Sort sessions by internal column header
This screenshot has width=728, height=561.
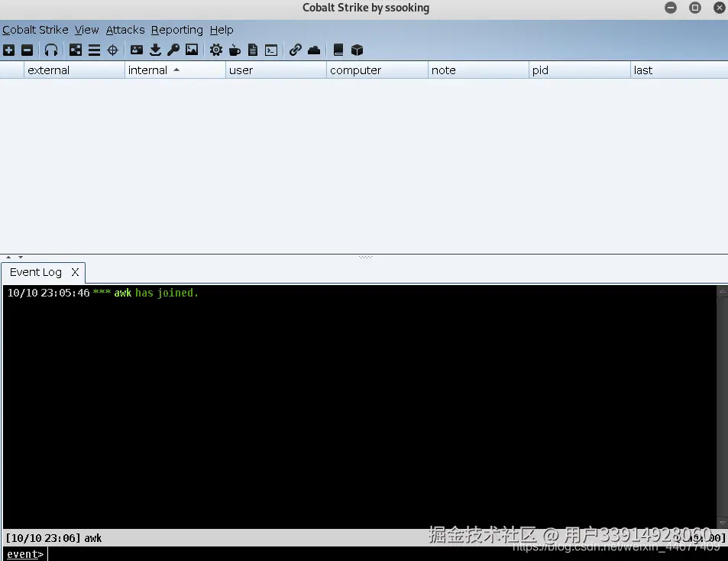(175, 70)
